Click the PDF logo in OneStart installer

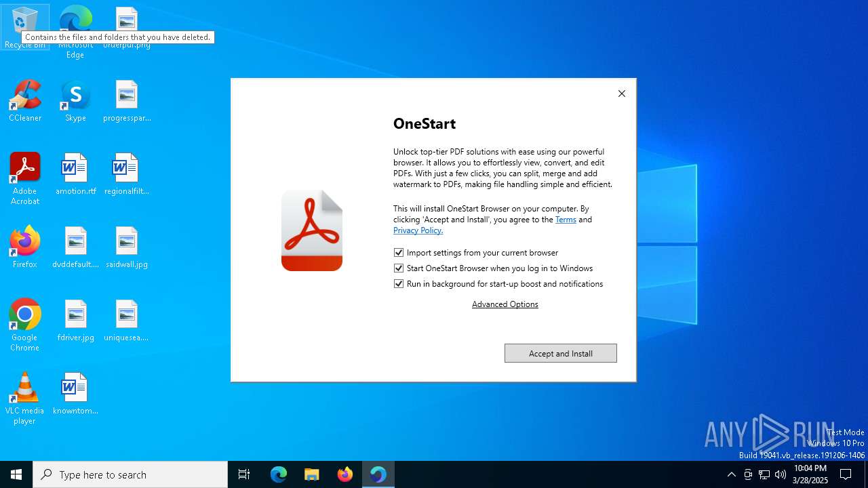click(x=312, y=230)
